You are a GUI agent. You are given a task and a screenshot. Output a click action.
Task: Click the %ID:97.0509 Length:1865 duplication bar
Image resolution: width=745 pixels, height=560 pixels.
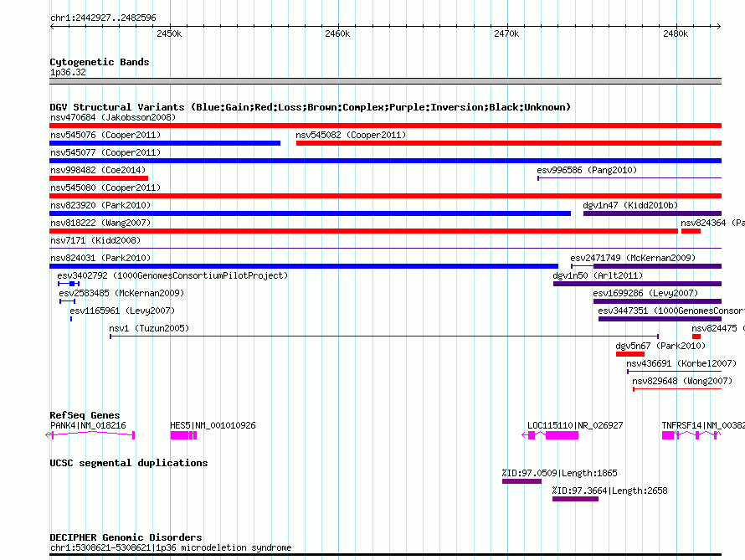click(x=521, y=481)
